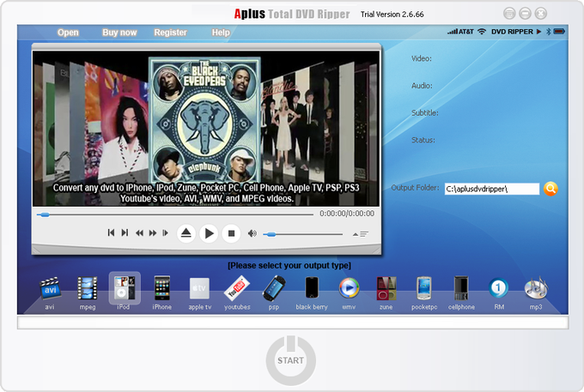This screenshot has width=584, height=392.
Task: Open the Help menu
Action: [x=221, y=33]
